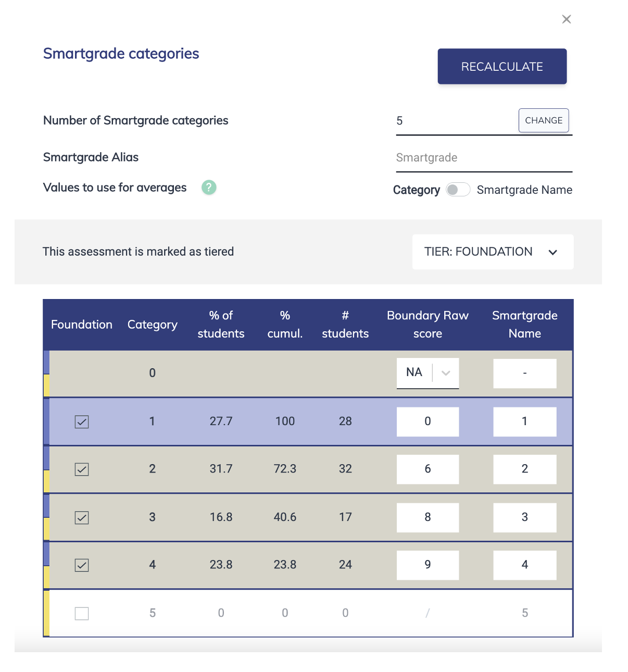The width and height of the screenshot is (628, 672).
Task: Click the green help icon beside Values to use for averages
Action: point(208,187)
